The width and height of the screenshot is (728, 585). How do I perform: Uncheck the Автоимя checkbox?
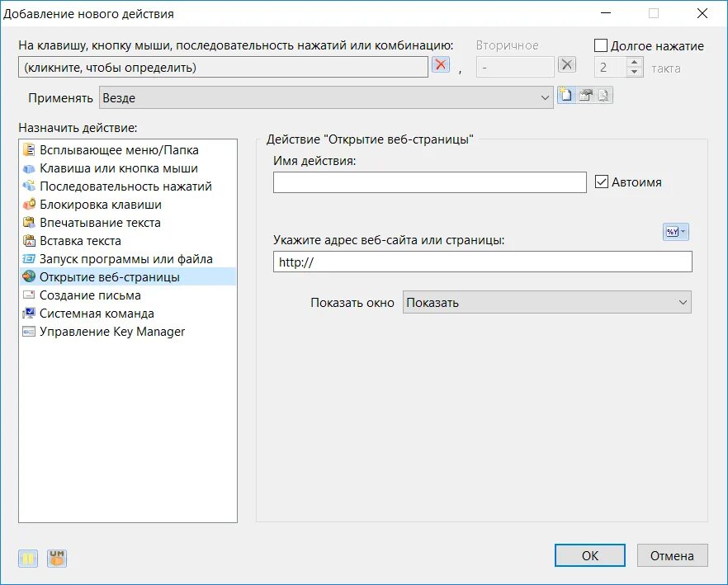pos(601,182)
